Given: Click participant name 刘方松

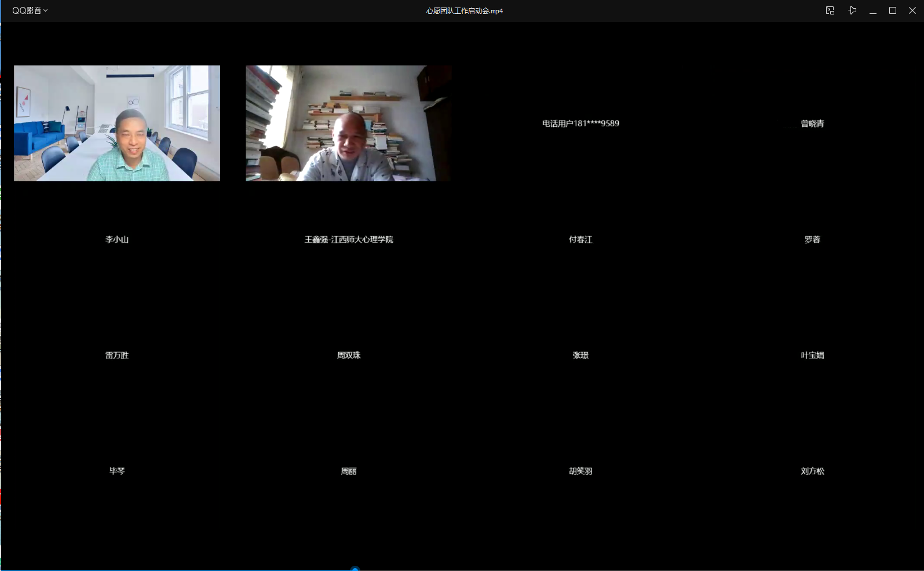Looking at the screenshot, I should tap(812, 471).
